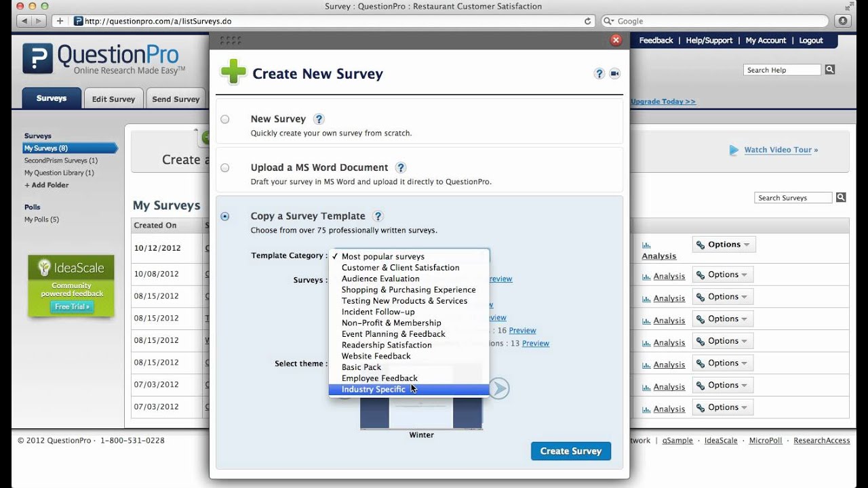Screen dimensions: 868x488
Task: Click Help/Support link
Action: coord(709,41)
